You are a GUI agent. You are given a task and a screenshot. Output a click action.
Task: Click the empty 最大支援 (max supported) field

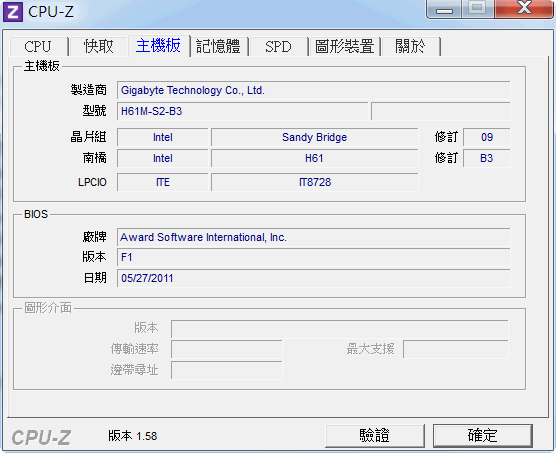[456, 349]
